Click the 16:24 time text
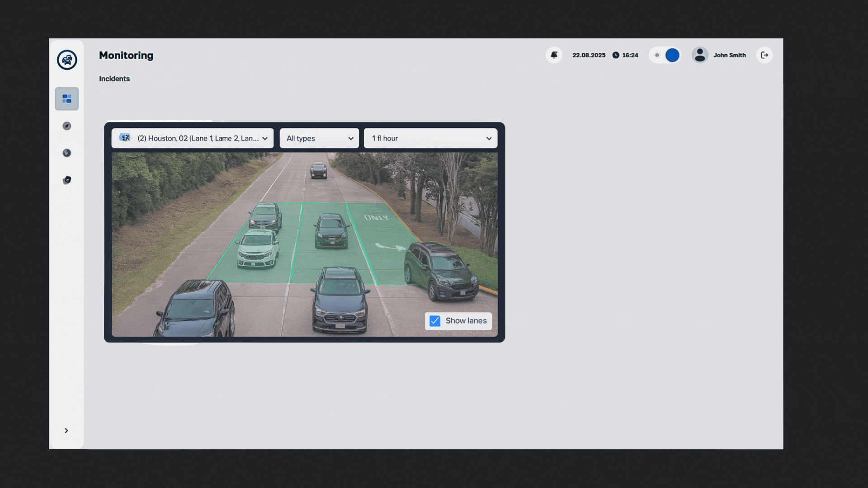868x488 pixels. pyautogui.click(x=630, y=55)
